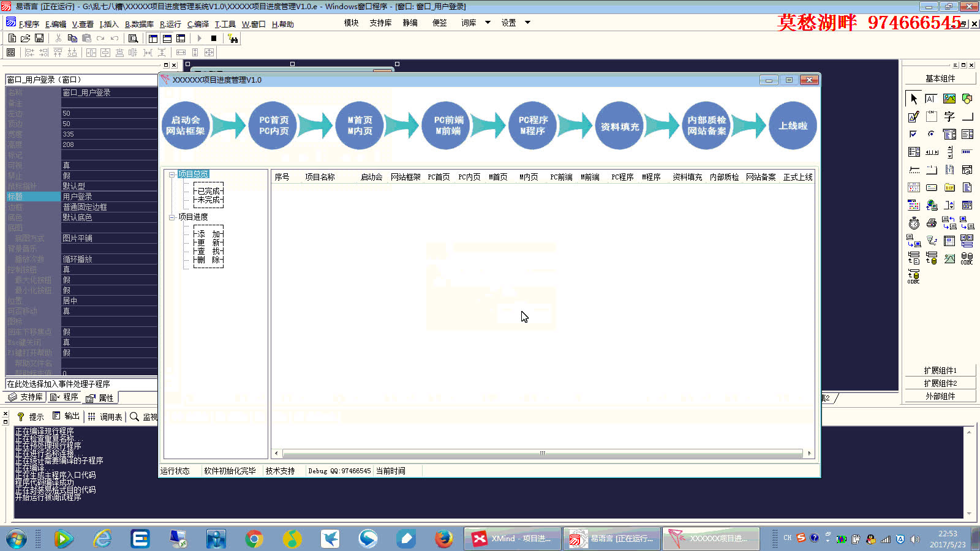Screen dimensions: 980x551
Task: Select the printer component icon
Action: [x=931, y=223]
